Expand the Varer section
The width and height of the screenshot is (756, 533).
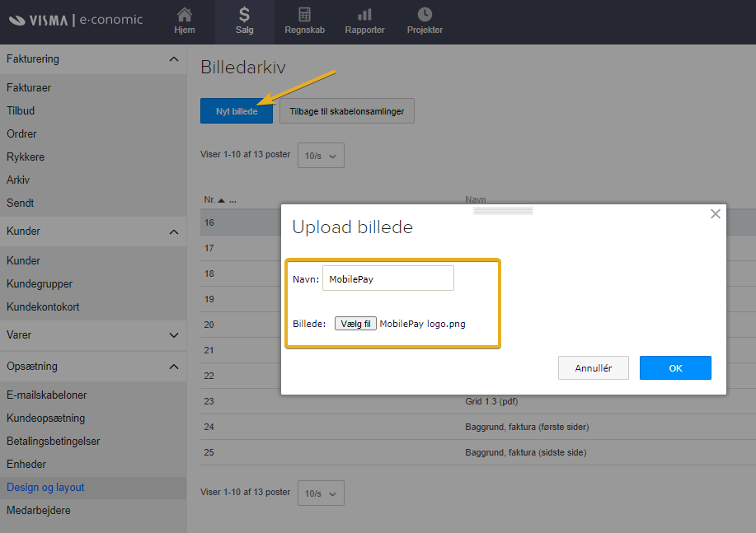point(173,335)
